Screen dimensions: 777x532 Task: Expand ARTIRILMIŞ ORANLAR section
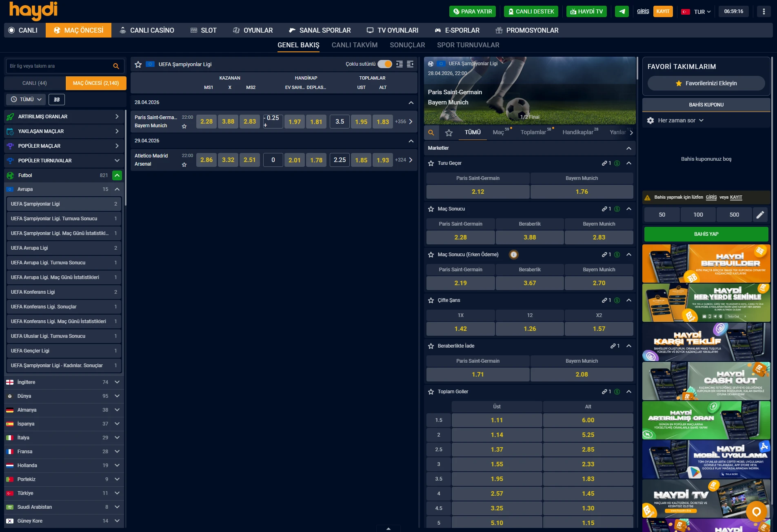tap(64, 117)
